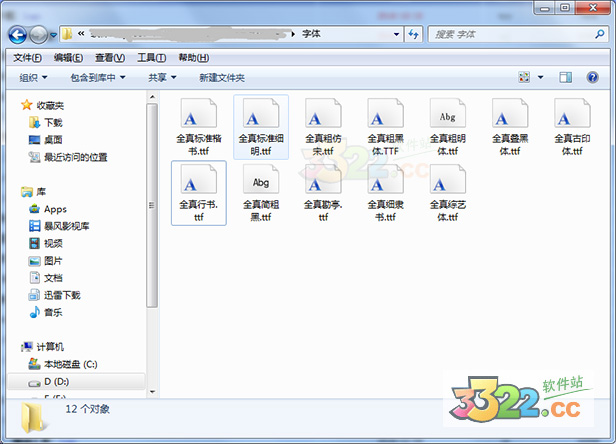This screenshot has width=616, height=444.
Task: Open 最近访问的位置 in sidebar
Action: coord(68,157)
